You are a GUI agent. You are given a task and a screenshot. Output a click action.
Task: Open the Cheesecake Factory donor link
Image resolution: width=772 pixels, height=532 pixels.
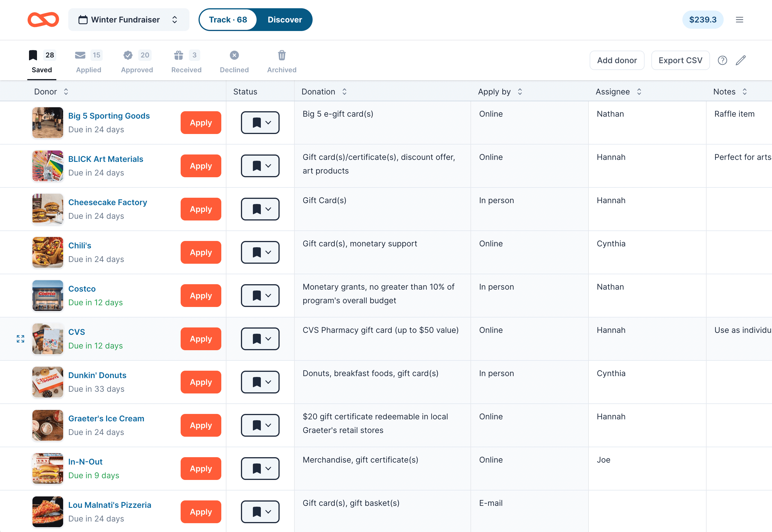tap(108, 202)
